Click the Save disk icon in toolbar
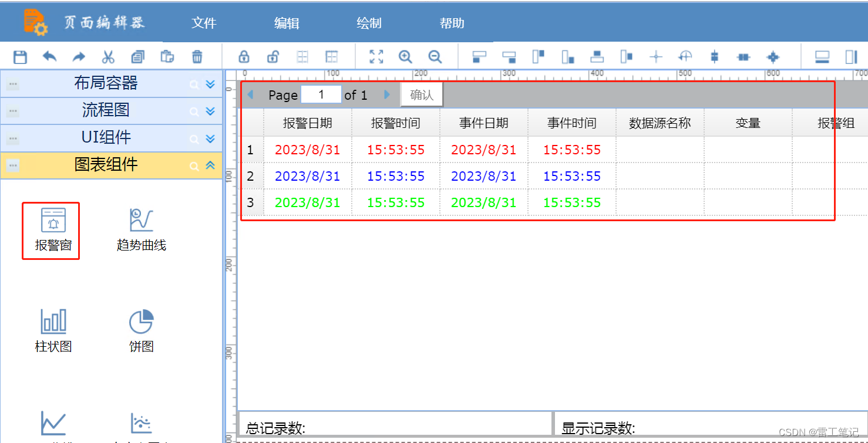Viewport: 868px width, 443px height. pyautogui.click(x=21, y=57)
